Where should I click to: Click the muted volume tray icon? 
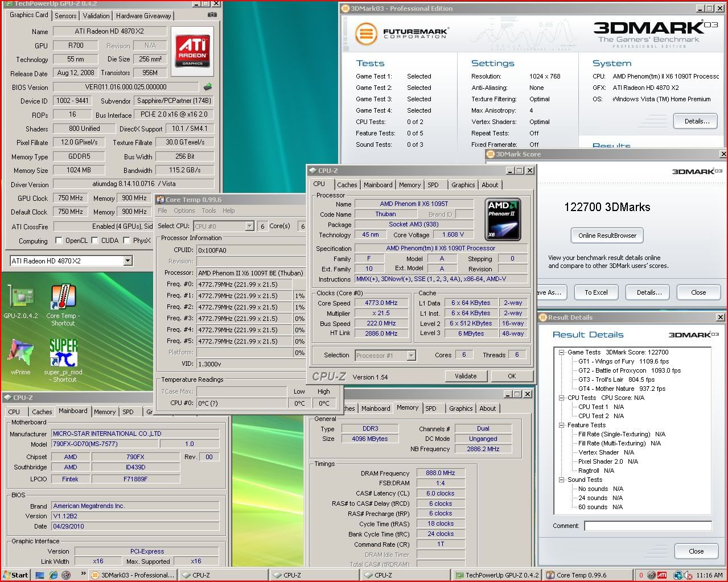pyautogui.click(x=688, y=575)
